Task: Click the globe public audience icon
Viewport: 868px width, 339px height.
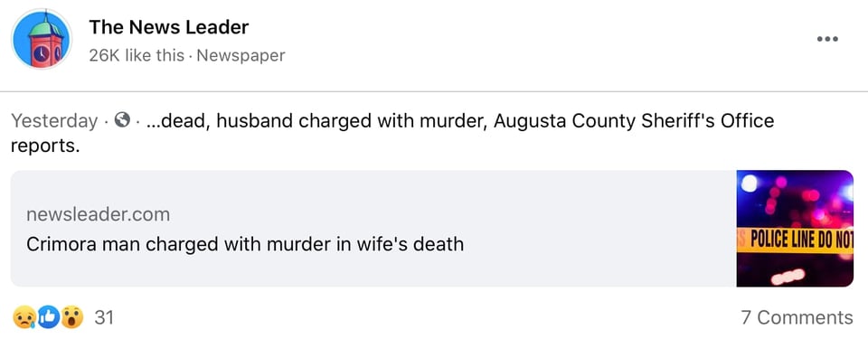Action: (122, 119)
